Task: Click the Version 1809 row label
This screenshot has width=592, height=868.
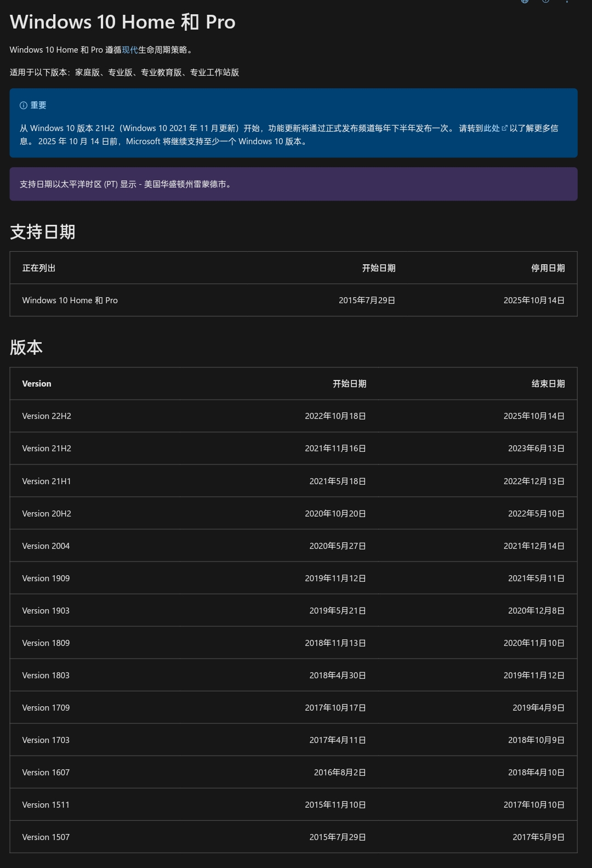Action: click(46, 643)
